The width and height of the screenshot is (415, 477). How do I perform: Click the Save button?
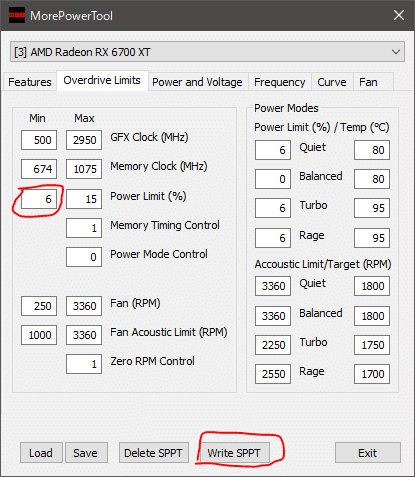86,453
